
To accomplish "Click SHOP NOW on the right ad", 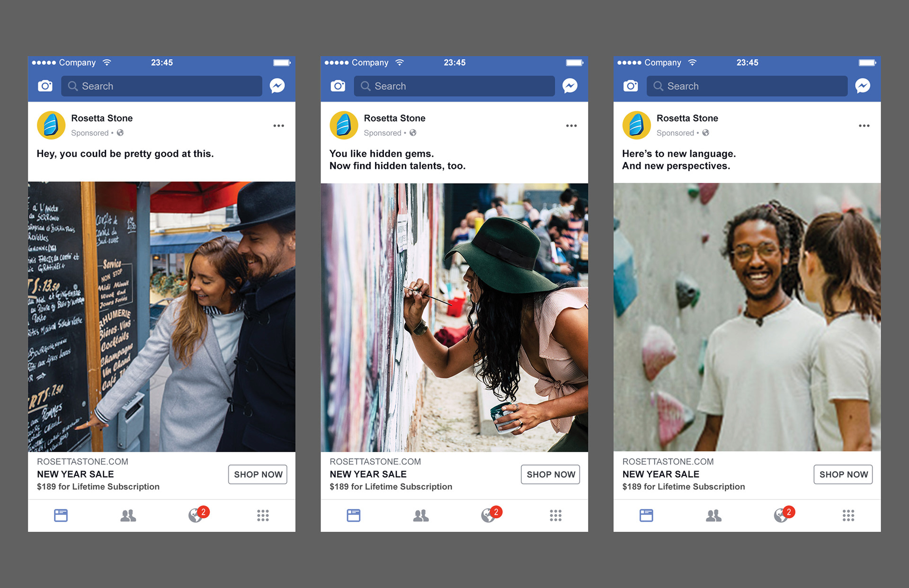I will [843, 474].
